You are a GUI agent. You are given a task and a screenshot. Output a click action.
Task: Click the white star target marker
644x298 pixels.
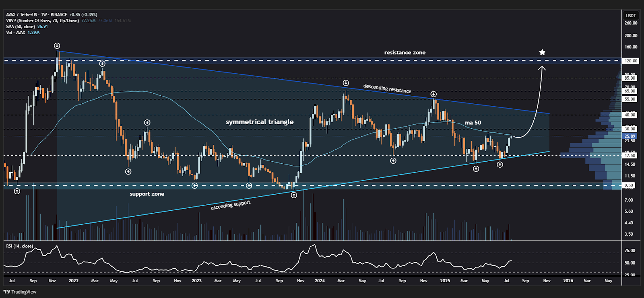coord(542,52)
